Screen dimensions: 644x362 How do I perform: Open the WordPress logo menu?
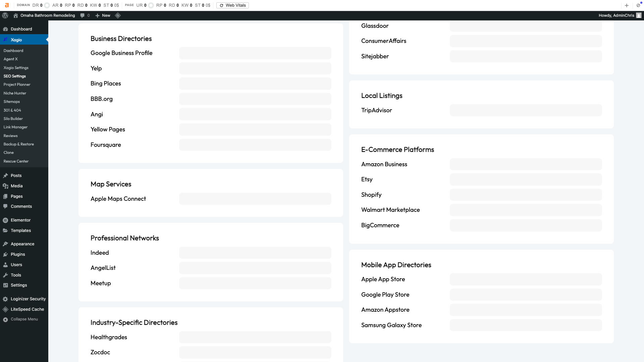(x=5, y=15)
